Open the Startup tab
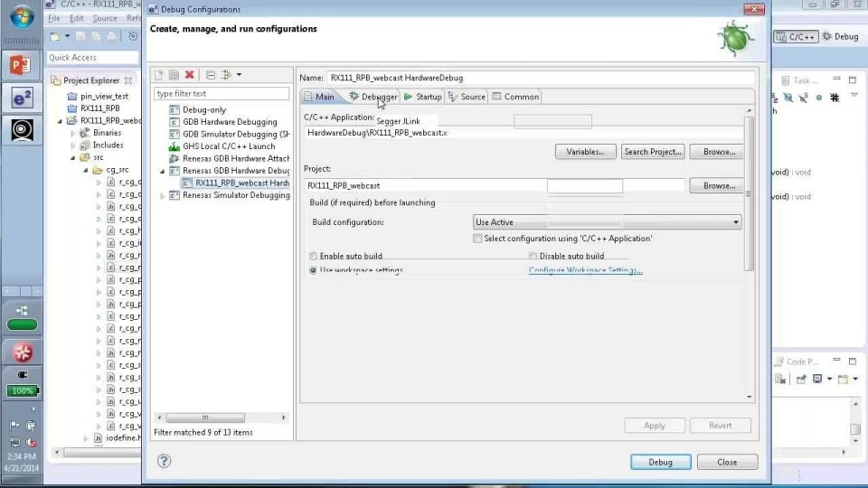868x488 pixels. coord(423,97)
